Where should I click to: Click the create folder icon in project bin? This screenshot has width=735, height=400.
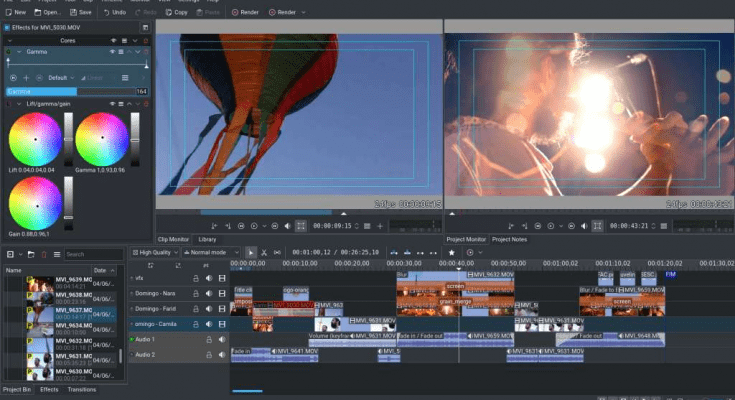point(31,254)
